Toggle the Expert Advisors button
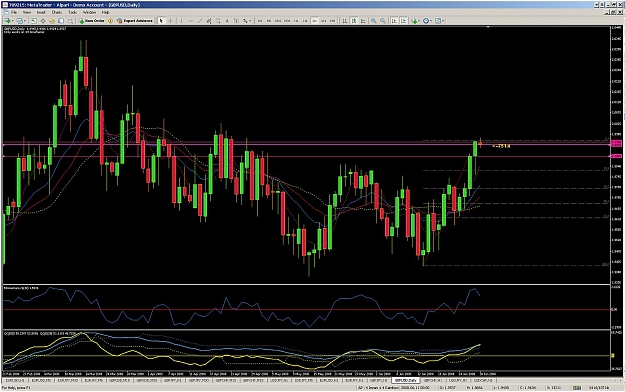625x392 pixels. coord(135,21)
